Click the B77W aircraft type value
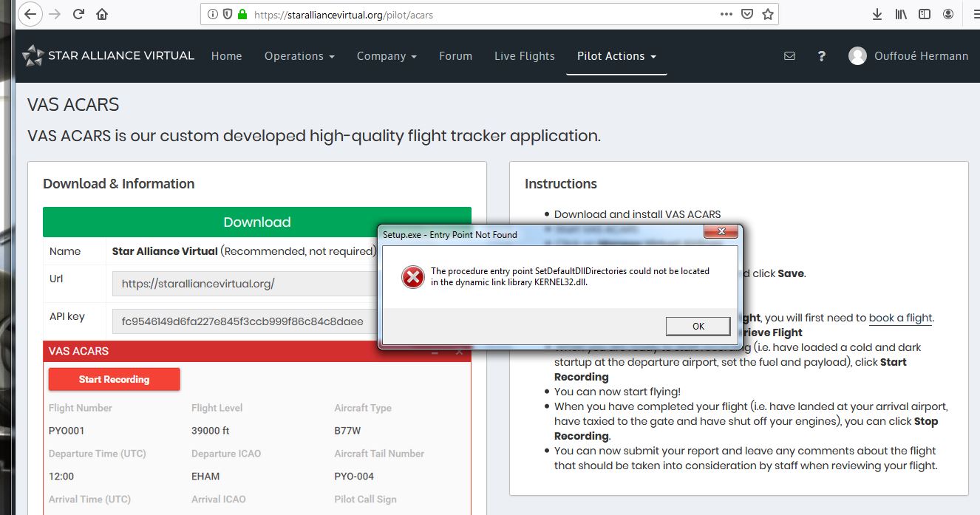Image resolution: width=980 pixels, height=515 pixels. tap(349, 431)
